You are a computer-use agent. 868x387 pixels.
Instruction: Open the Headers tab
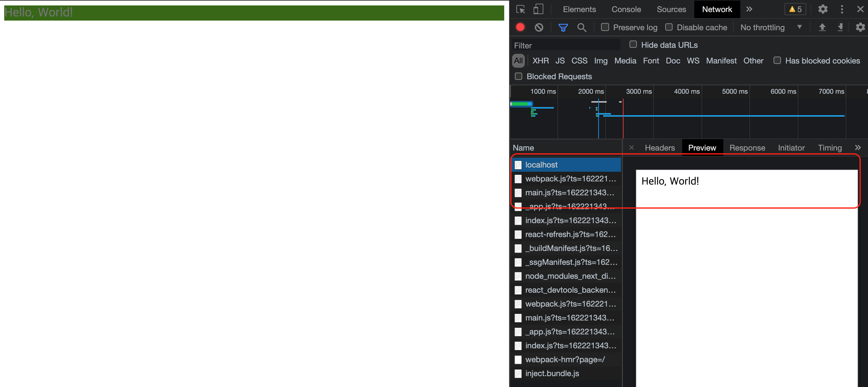(659, 148)
